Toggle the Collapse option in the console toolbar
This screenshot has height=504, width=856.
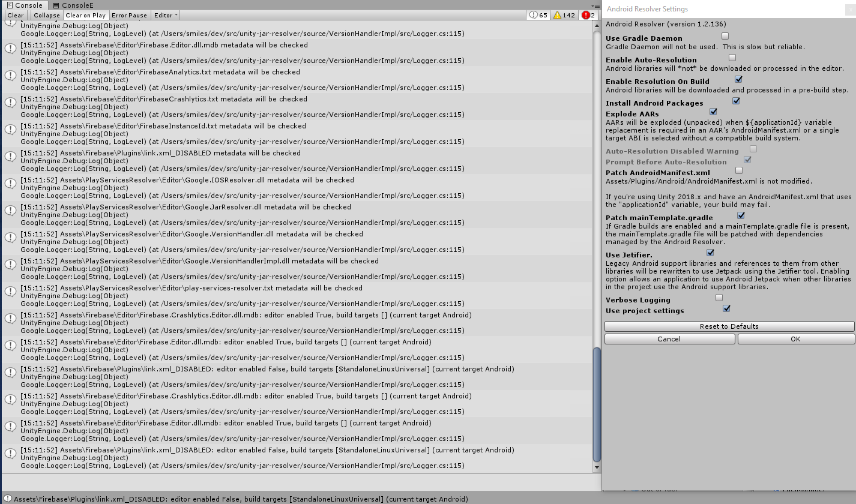pyautogui.click(x=46, y=15)
